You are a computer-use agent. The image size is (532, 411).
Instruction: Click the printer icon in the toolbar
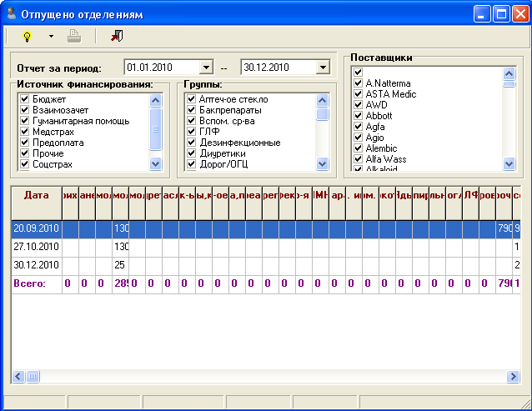(74, 36)
